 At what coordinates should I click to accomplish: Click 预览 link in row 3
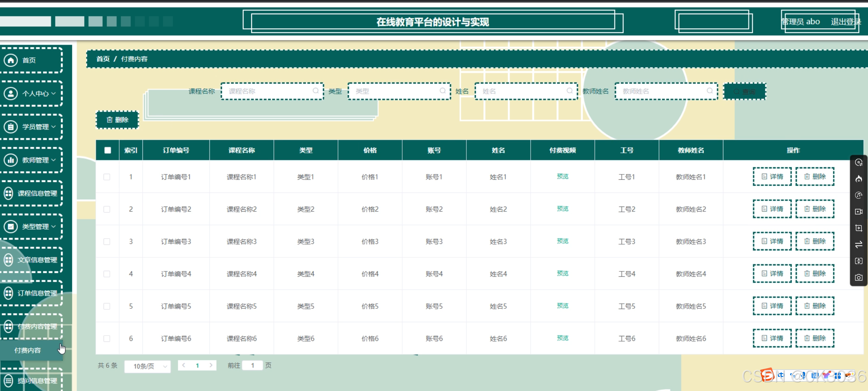pyautogui.click(x=562, y=241)
